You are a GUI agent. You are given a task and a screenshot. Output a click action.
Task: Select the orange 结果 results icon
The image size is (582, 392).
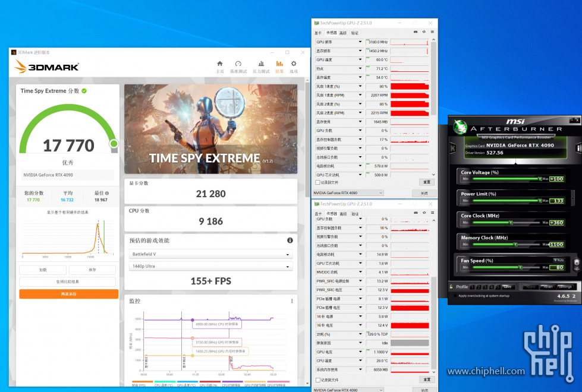[279, 64]
